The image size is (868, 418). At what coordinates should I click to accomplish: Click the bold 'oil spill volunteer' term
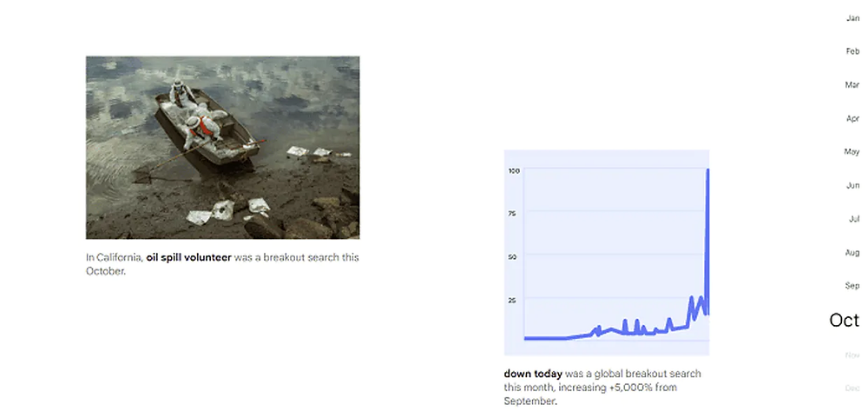pyautogui.click(x=188, y=258)
